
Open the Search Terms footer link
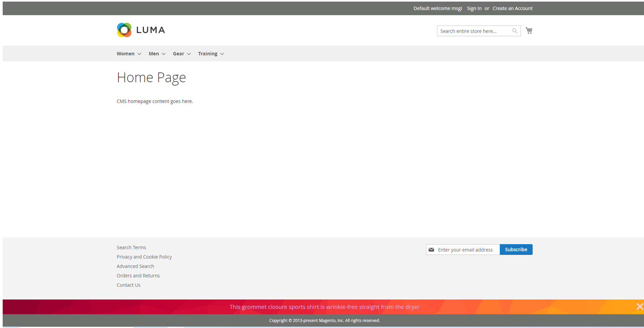(131, 248)
